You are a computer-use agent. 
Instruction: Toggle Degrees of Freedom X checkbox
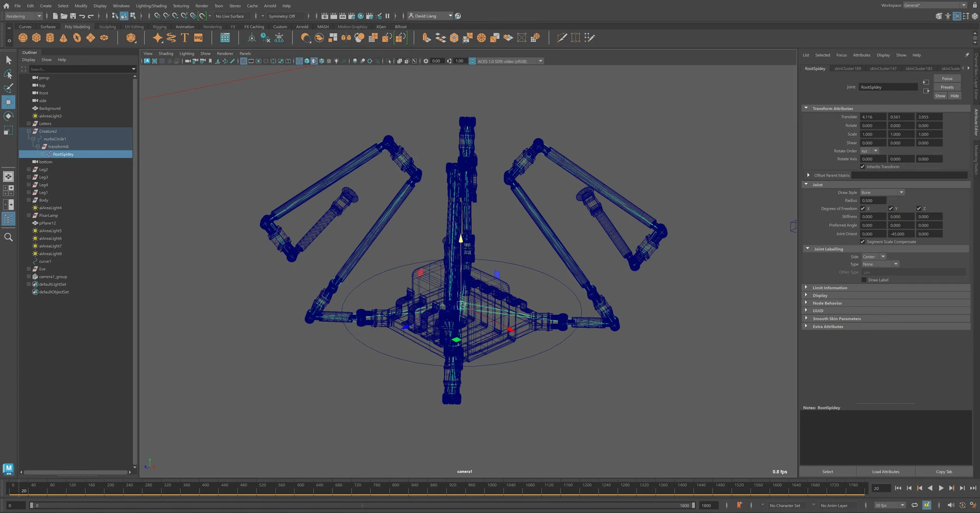tap(862, 208)
